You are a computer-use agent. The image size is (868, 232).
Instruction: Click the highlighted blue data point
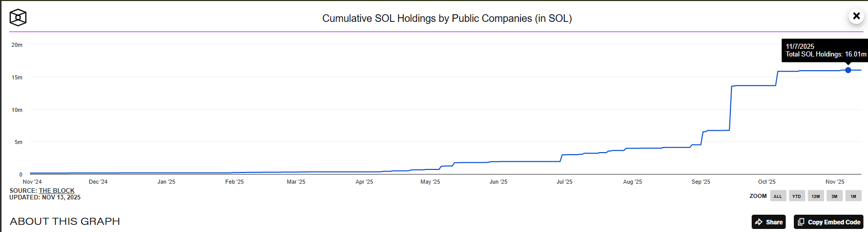pos(848,70)
